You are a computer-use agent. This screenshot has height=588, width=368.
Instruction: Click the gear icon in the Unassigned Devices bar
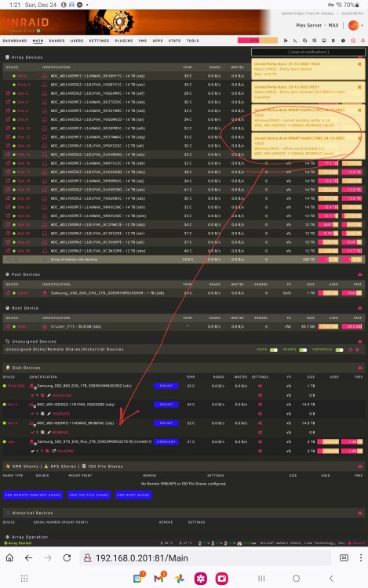(358, 350)
